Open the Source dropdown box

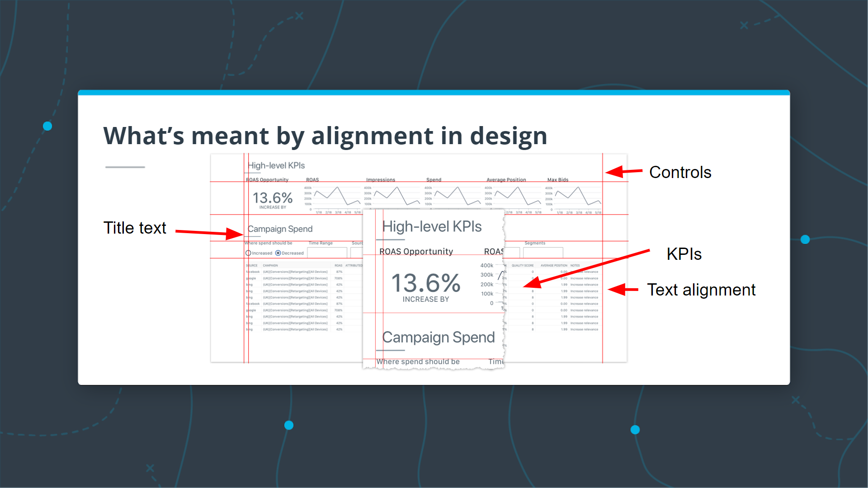click(357, 253)
